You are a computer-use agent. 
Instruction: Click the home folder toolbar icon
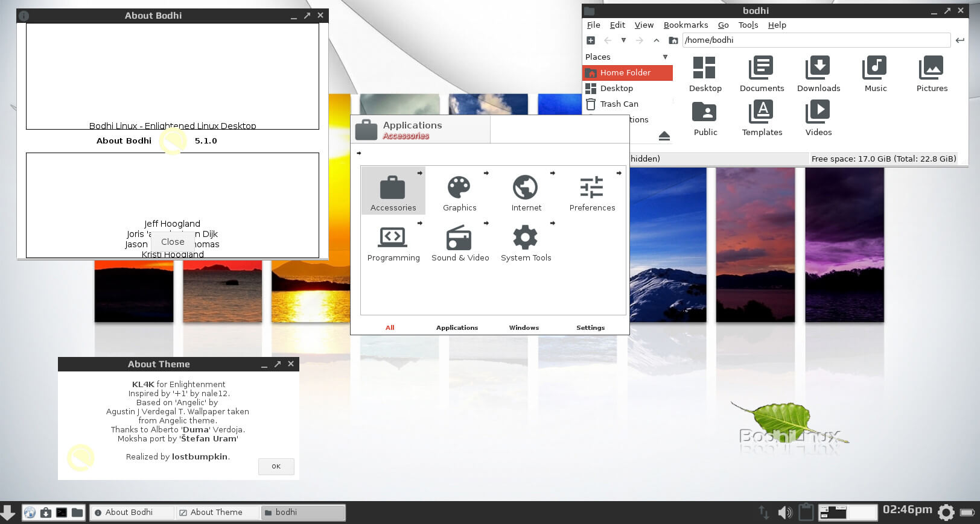click(x=673, y=40)
